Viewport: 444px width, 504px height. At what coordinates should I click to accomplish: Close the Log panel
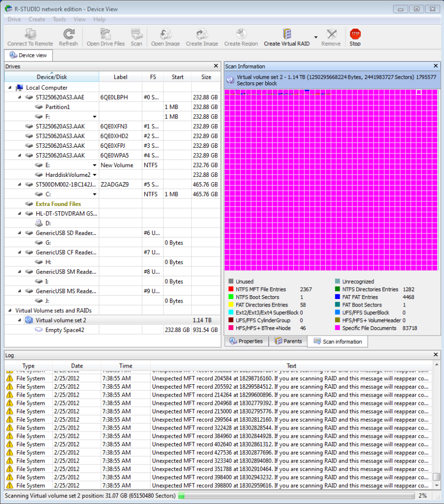tap(436, 355)
